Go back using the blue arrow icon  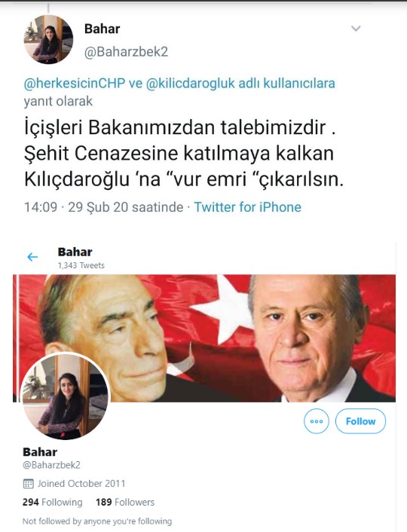coord(32,257)
